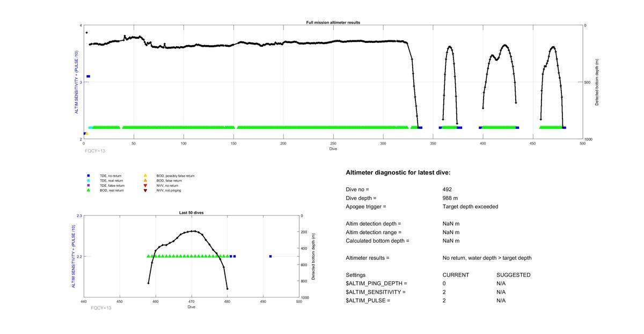The width and height of the screenshot is (644, 334).
Task: Click the cyan square legend marker for TDE, real return
Action: [89, 180]
